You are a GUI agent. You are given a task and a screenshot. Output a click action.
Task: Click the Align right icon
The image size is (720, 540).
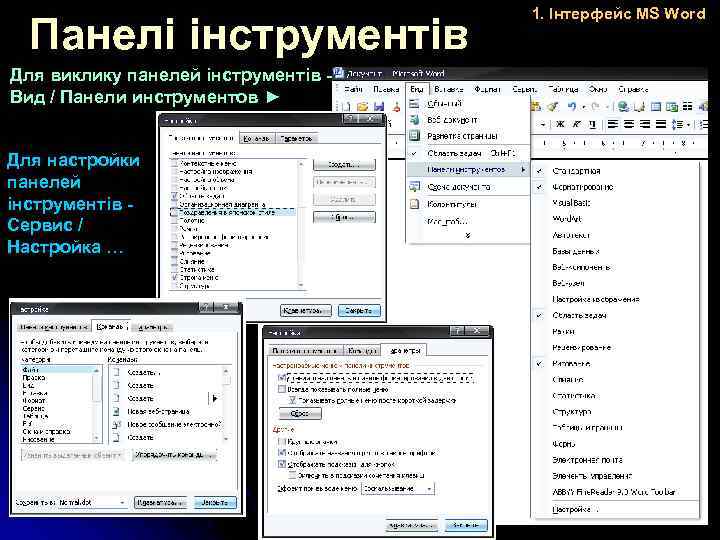645,124
